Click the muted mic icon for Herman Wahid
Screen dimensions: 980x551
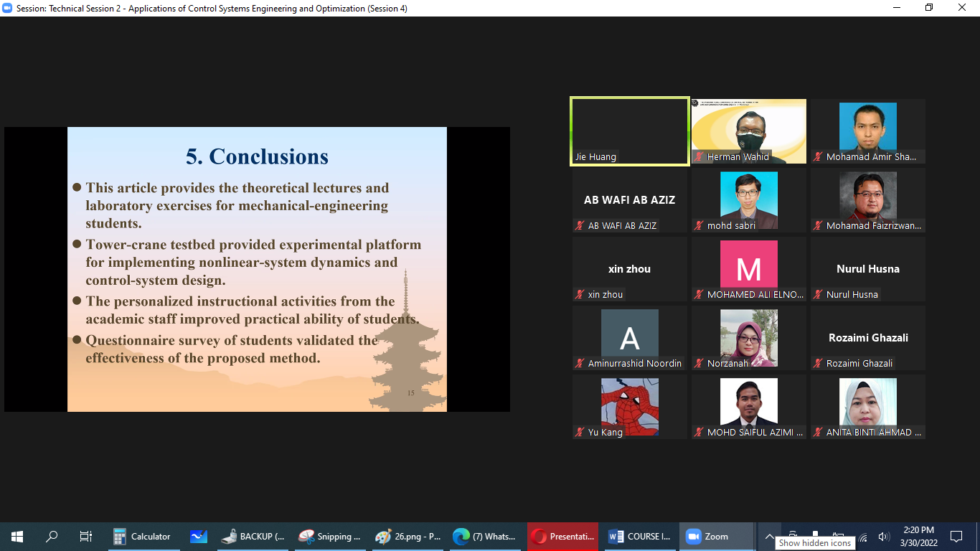pos(699,157)
